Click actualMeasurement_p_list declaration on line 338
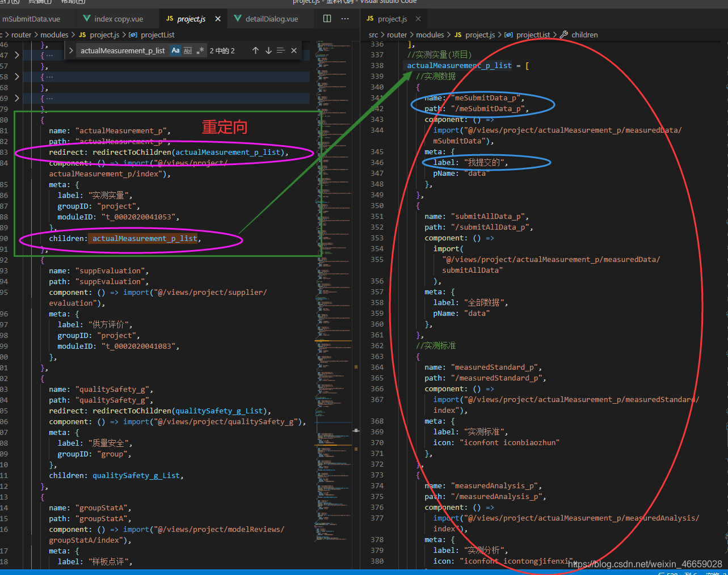The height and width of the screenshot is (575, 728). (x=459, y=65)
